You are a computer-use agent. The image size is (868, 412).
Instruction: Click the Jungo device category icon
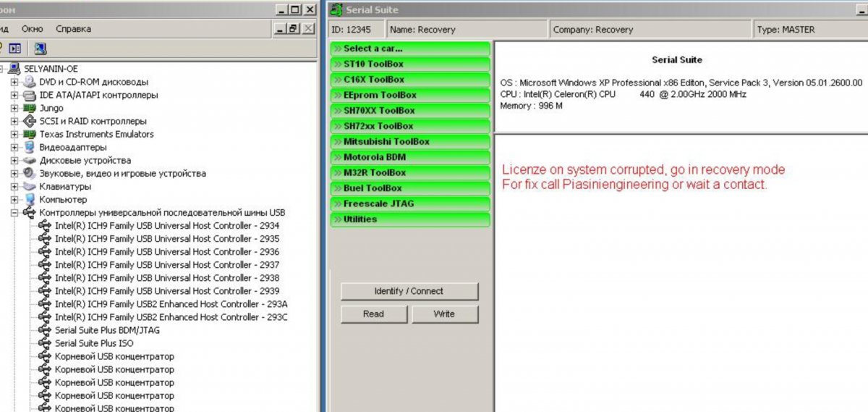[30, 108]
